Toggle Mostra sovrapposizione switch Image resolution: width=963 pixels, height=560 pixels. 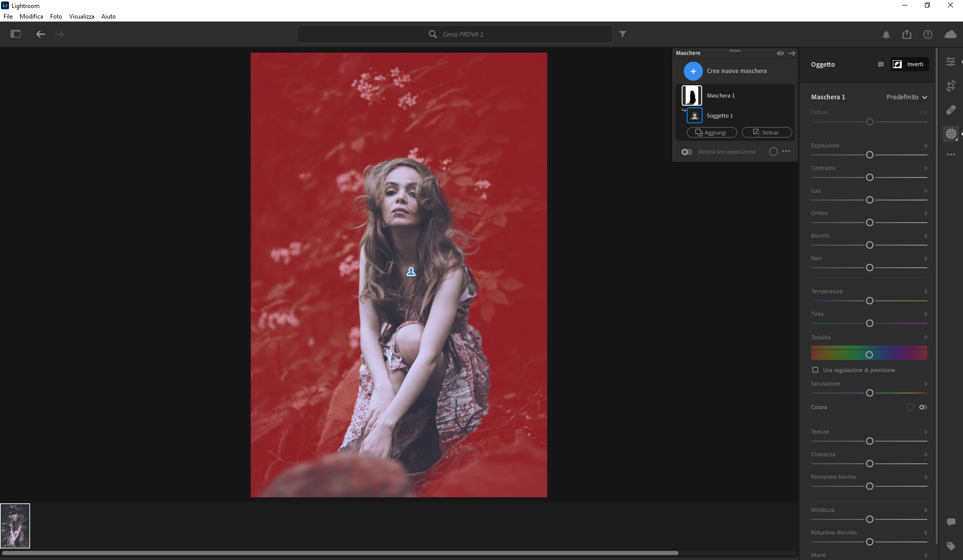[687, 152]
